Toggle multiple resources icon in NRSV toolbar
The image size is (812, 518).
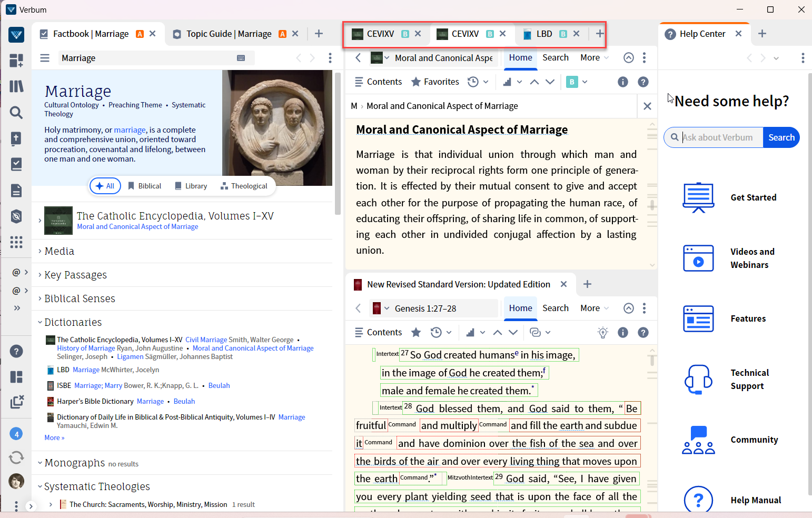(535, 332)
